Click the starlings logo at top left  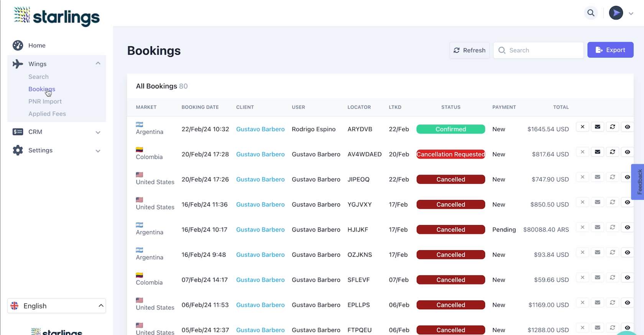point(57,16)
